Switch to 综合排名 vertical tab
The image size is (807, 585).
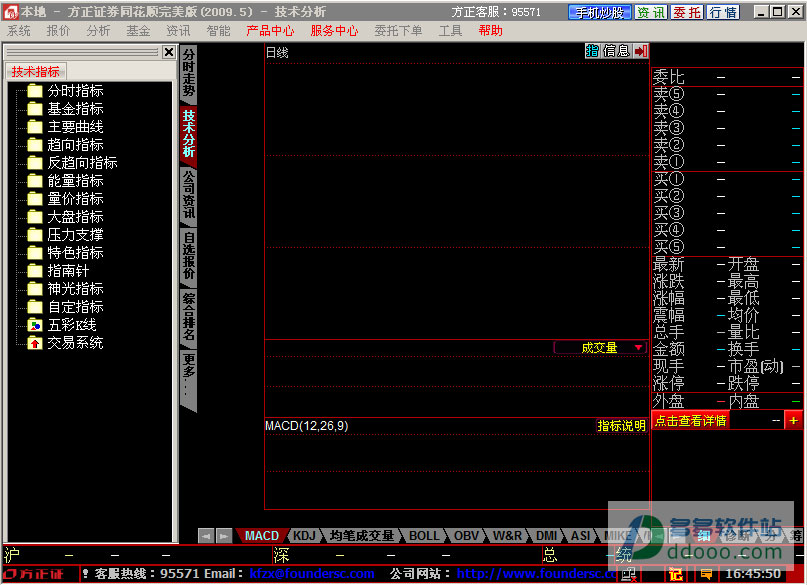pyautogui.click(x=189, y=316)
